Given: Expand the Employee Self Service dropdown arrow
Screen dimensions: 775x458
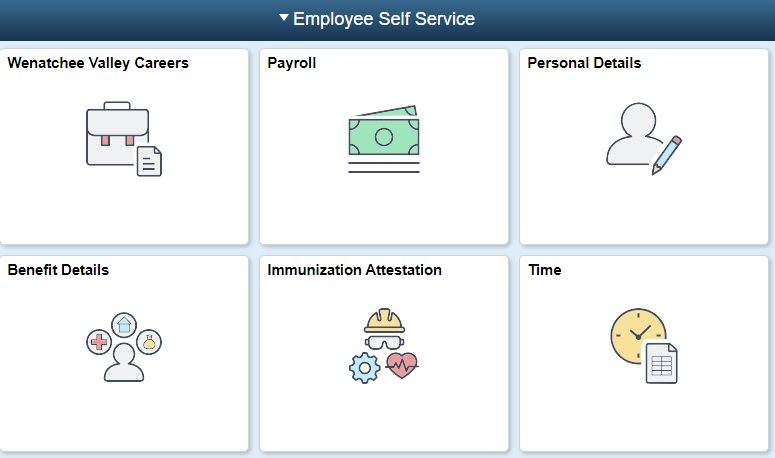Looking at the screenshot, I should pyautogui.click(x=284, y=18).
